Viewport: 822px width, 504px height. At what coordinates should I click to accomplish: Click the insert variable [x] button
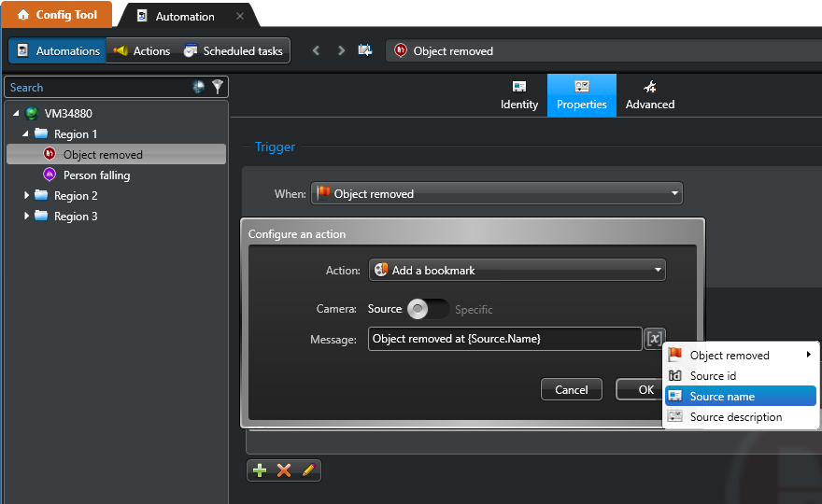[654, 339]
